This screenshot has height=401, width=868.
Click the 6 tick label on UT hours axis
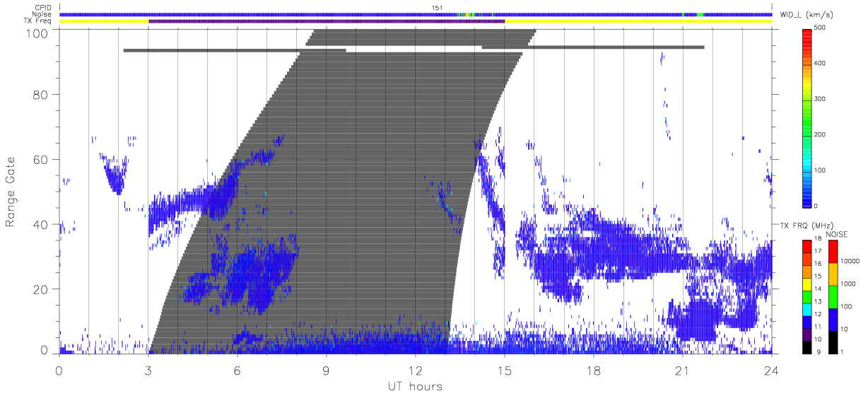click(237, 371)
